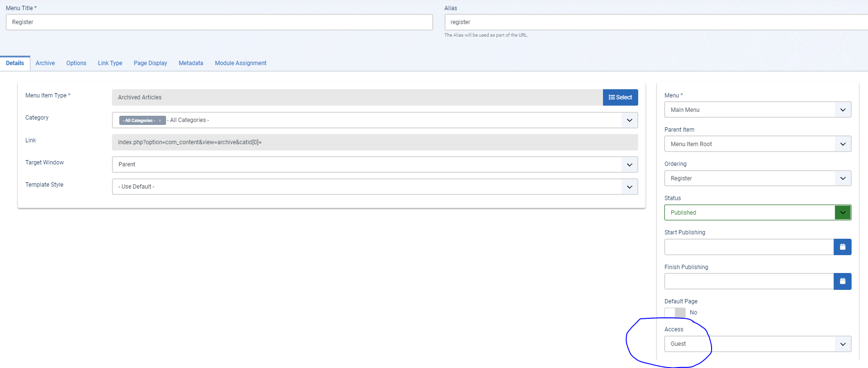Open the Menu dropdown showing Main Menu
Image resolution: width=868 pixels, height=368 pixels.
coord(757,109)
